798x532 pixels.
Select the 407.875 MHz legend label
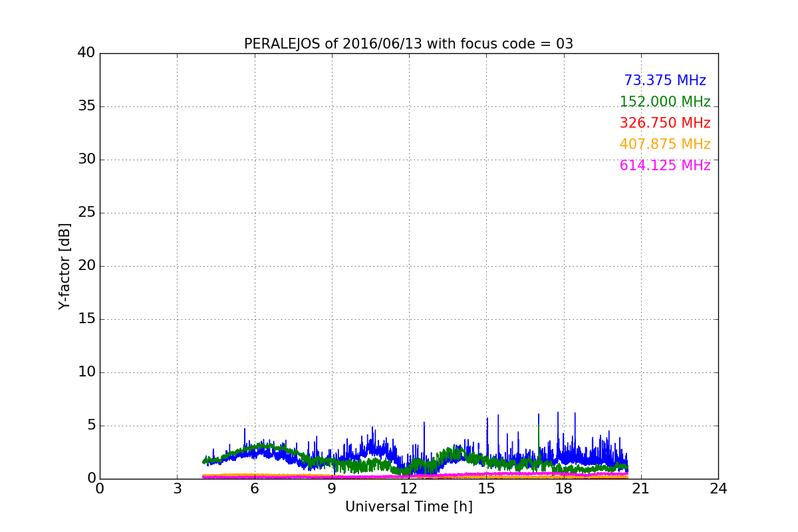click(665, 144)
